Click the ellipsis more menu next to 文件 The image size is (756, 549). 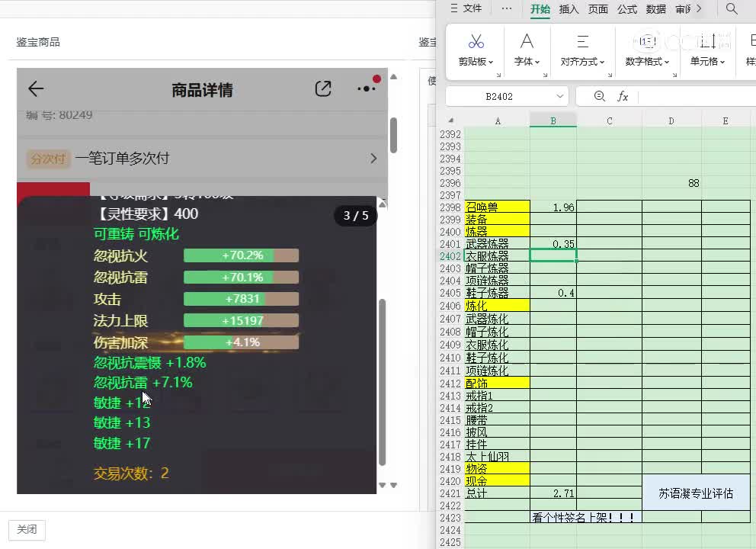(507, 8)
